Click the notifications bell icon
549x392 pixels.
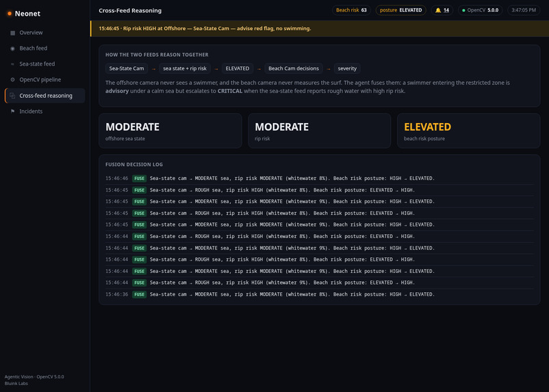coord(438,10)
